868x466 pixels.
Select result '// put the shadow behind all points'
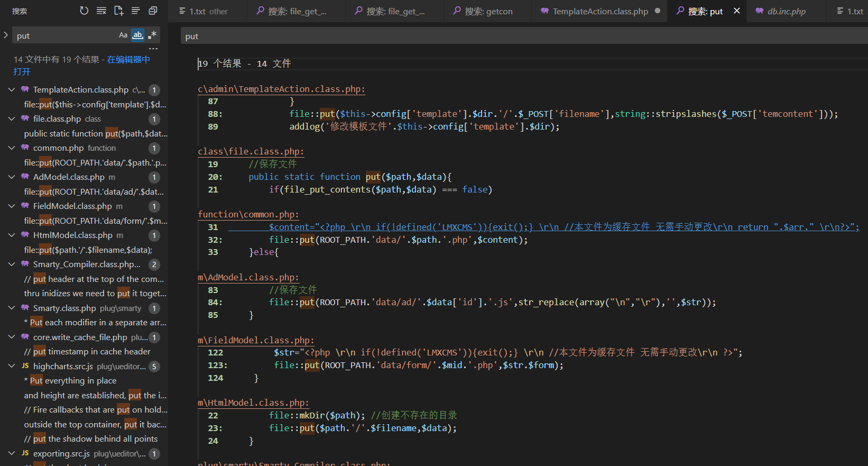(91, 439)
